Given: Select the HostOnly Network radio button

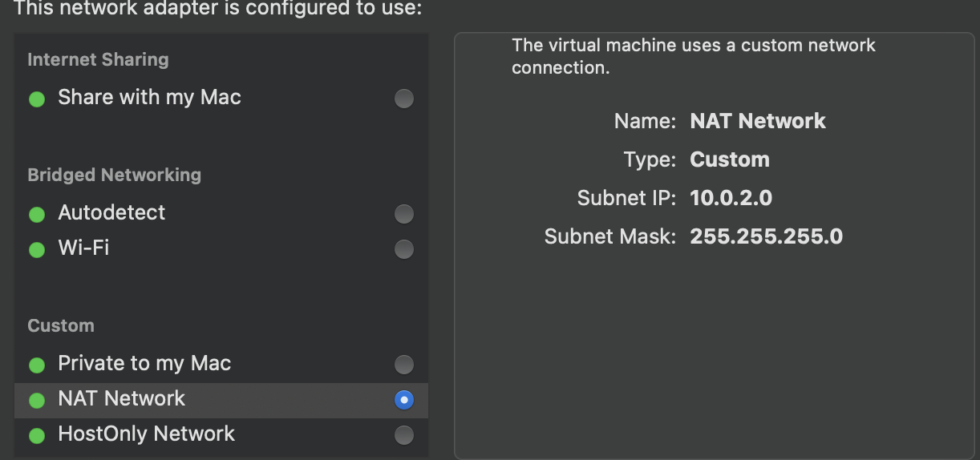Looking at the screenshot, I should 404,435.
